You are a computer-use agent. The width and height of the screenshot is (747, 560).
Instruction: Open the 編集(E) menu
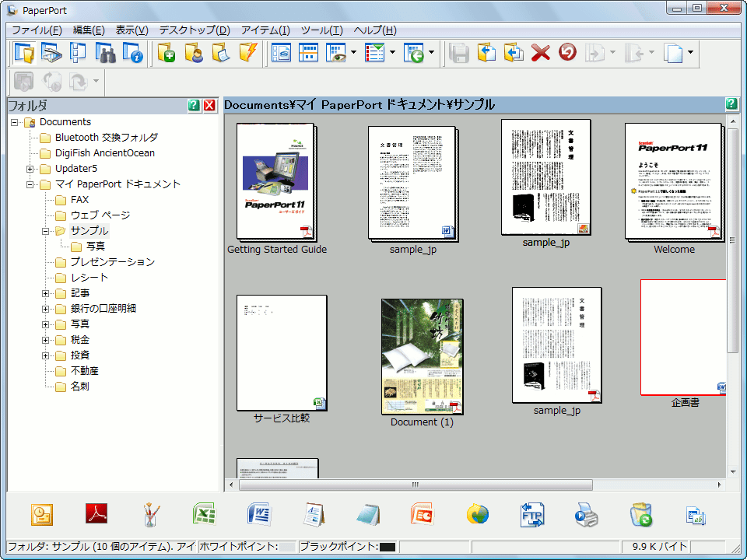click(x=89, y=30)
